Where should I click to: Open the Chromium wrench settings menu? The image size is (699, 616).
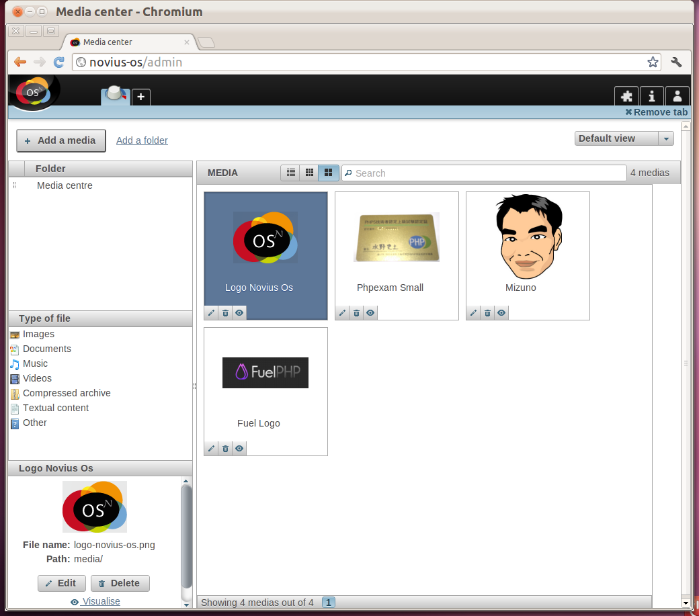click(676, 62)
